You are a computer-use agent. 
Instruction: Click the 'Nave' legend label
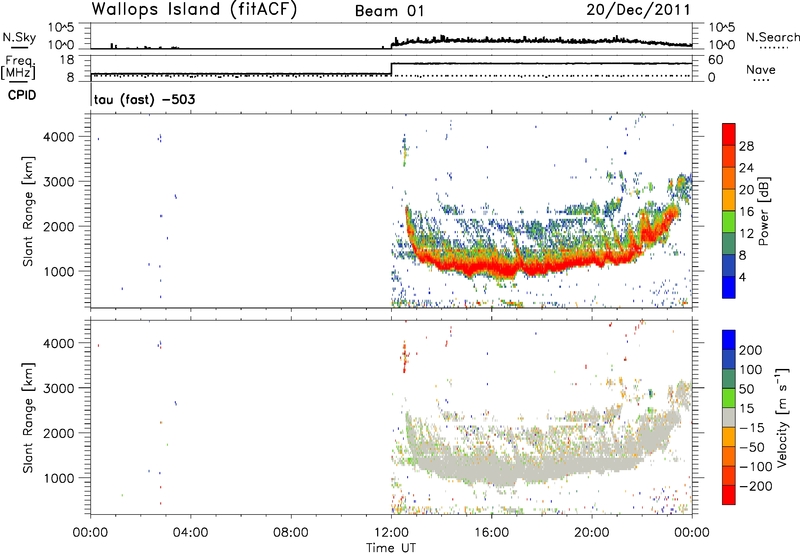point(761,69)
